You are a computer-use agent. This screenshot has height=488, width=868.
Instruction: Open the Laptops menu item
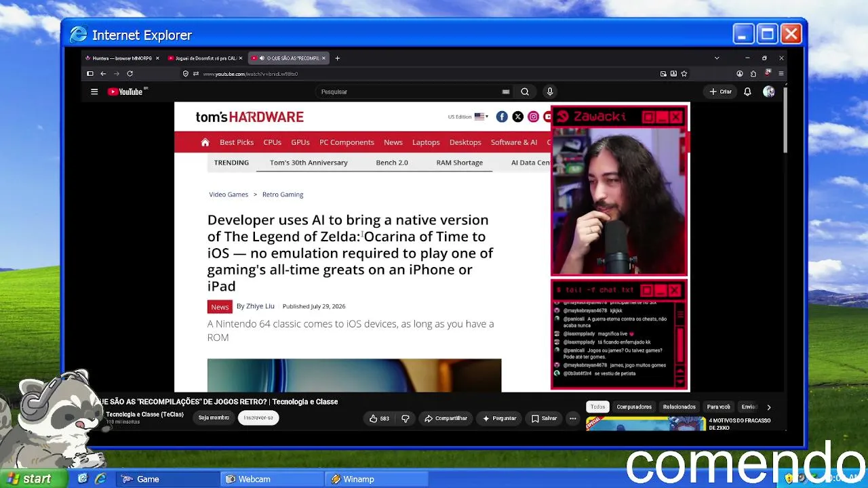pos(426,142)
